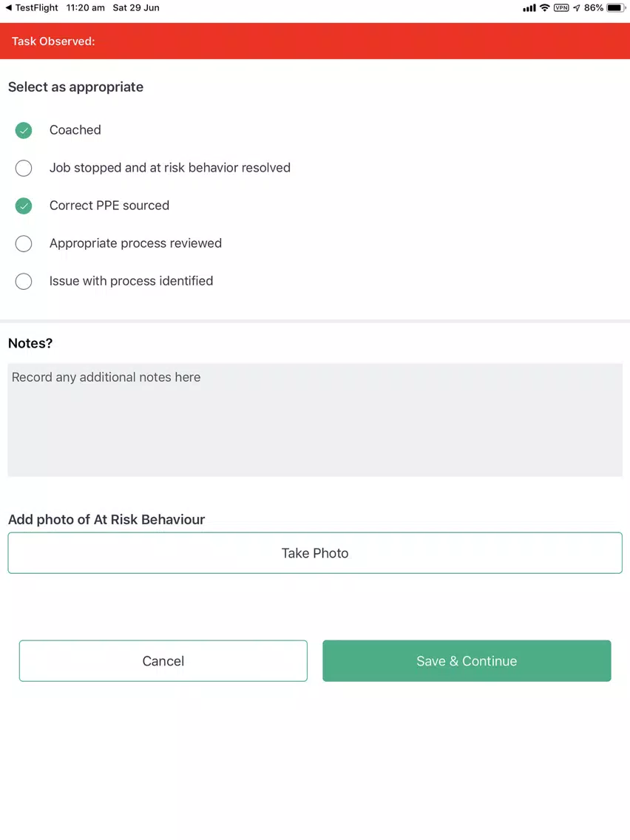Tap the Cancel button
Image resolution: width=630 pixels, height=840 pixels.
[163, 660]
